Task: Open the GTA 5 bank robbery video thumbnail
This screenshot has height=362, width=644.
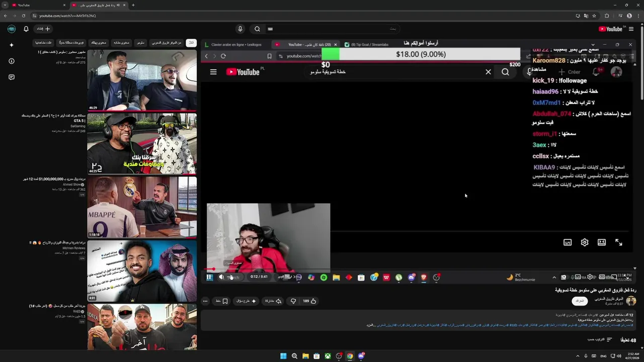Action: click(x=142, y=143)
